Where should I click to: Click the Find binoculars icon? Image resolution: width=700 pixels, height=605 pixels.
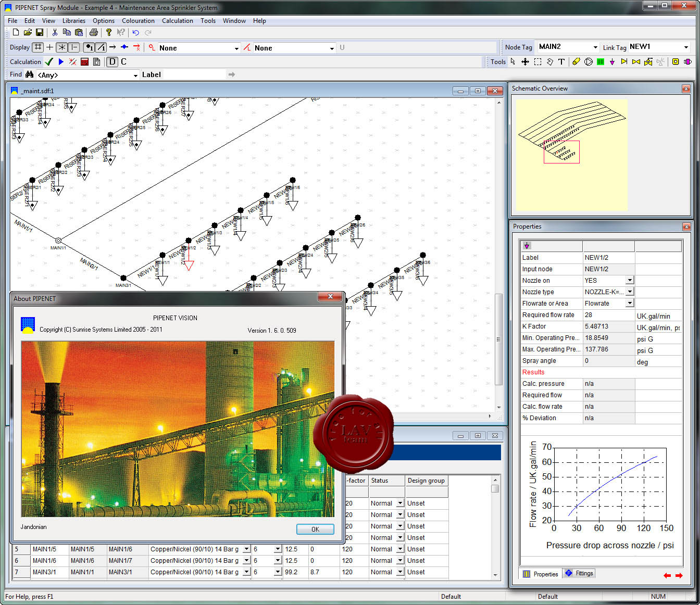coord(29,74)
